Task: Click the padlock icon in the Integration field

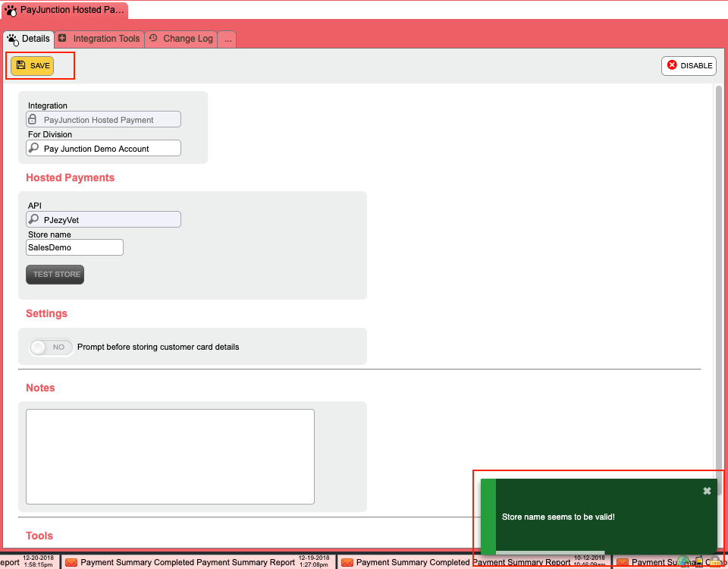Action: [33, 119]
